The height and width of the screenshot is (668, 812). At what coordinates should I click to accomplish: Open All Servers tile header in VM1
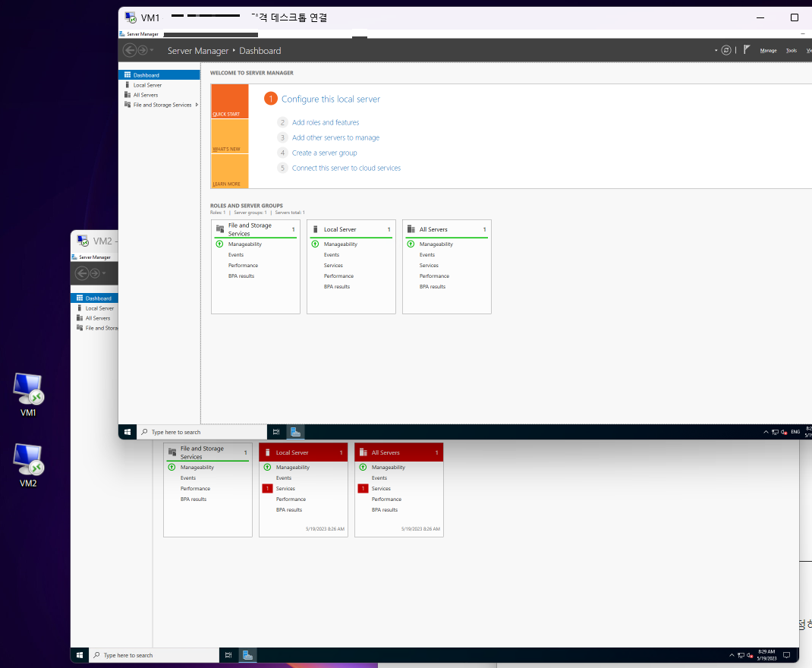[447, 229]
